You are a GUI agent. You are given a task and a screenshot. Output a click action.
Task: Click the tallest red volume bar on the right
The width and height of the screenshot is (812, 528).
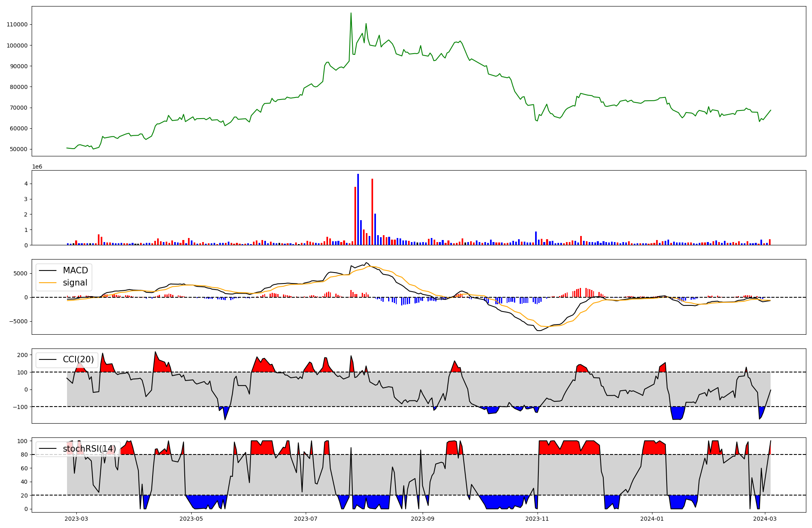pyautogui.click(x=372, y=211)
